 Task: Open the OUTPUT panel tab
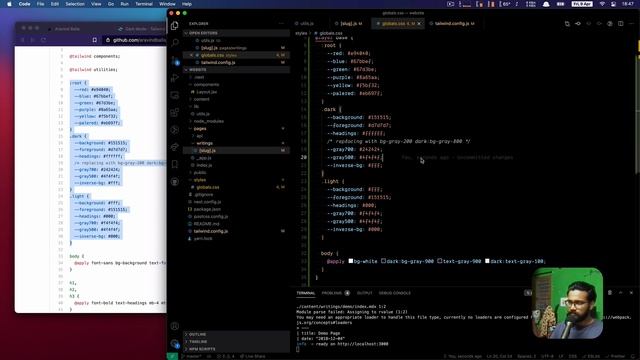(x=364, y=293)
